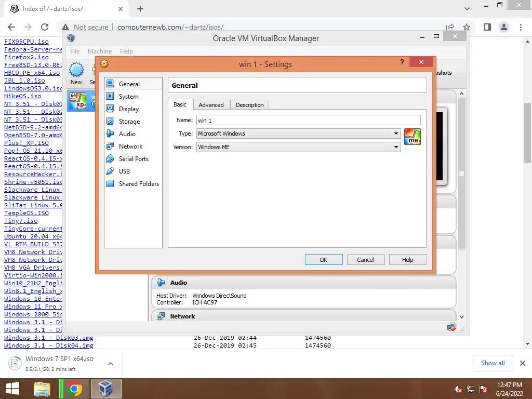Open Chrome share page icon
This screenshot has height=399, width=532.
tap(450, 27)
